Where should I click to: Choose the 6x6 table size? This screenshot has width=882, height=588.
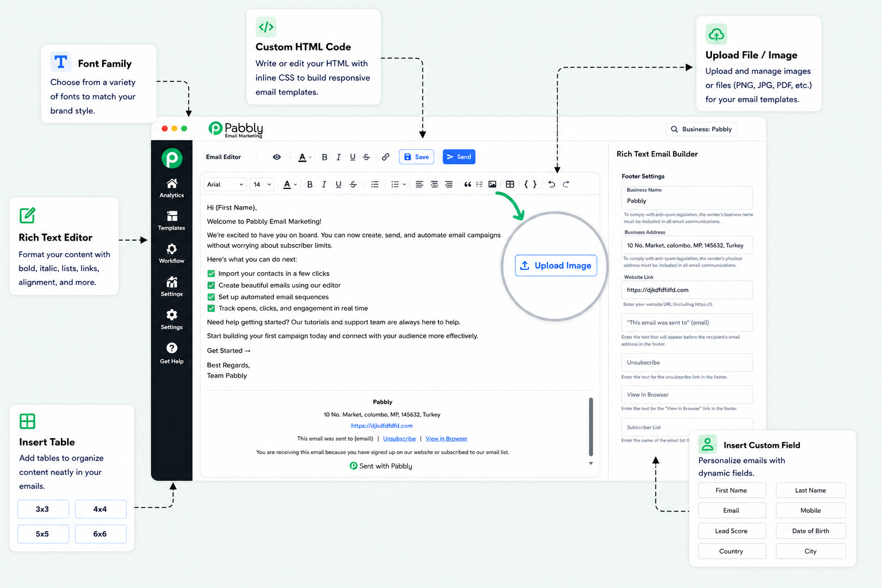(100, 534)
